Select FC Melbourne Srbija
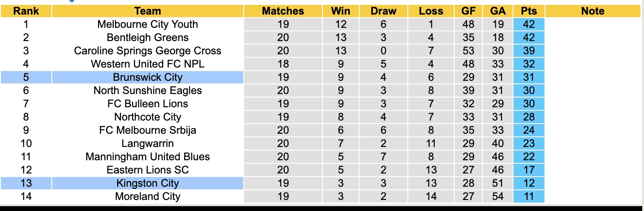This screenshot has width=644, height=211. point(147,130)
